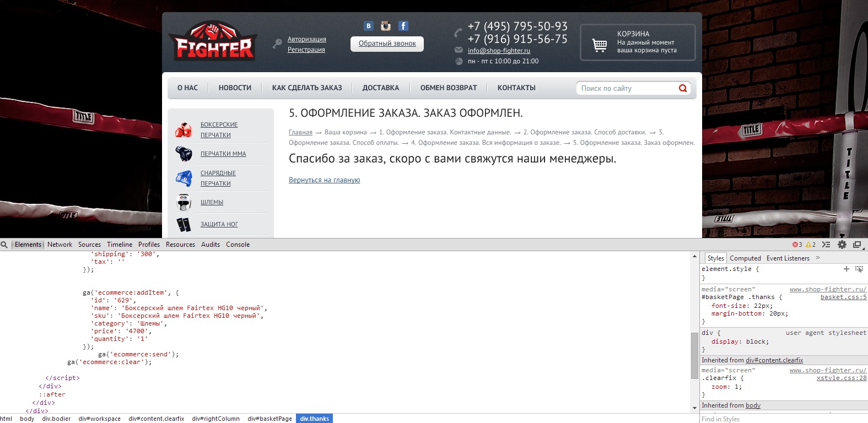
Task: Select the Computed sidebar tab
Action: (x=745, y=258)
